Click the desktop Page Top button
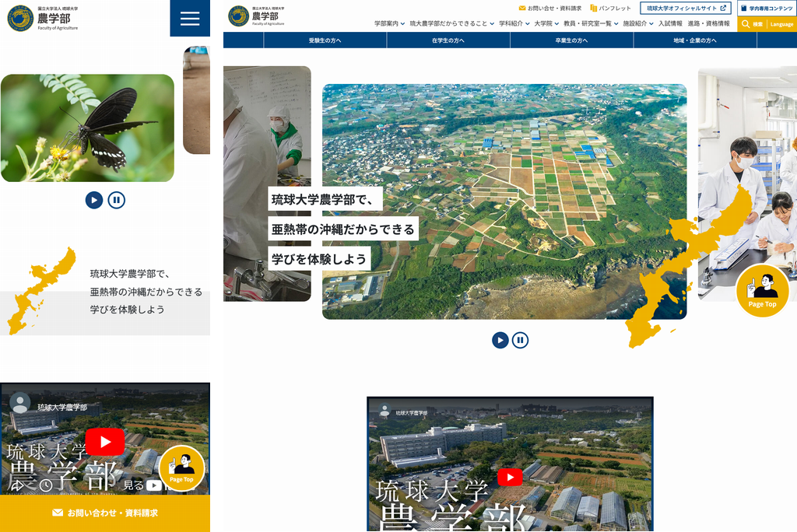This screenshot has width=797, height=532. [x=763, y=291]
